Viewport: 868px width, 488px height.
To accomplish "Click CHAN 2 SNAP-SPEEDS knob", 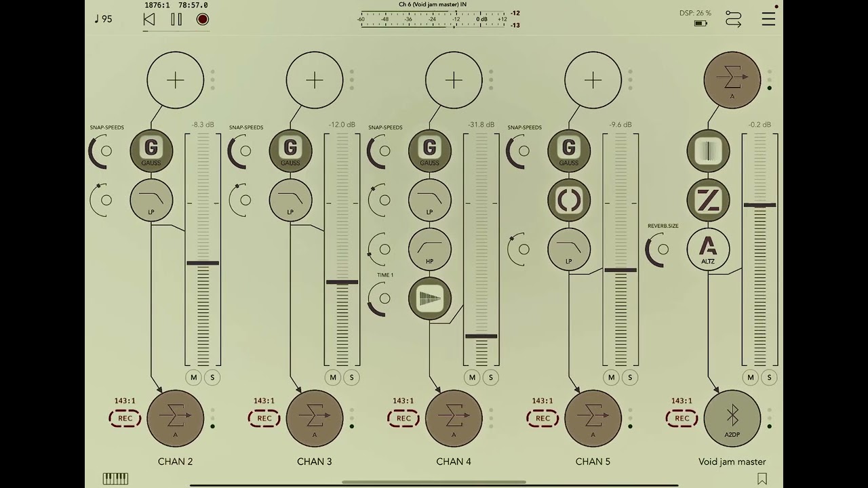I will click(x=102, y=151).
